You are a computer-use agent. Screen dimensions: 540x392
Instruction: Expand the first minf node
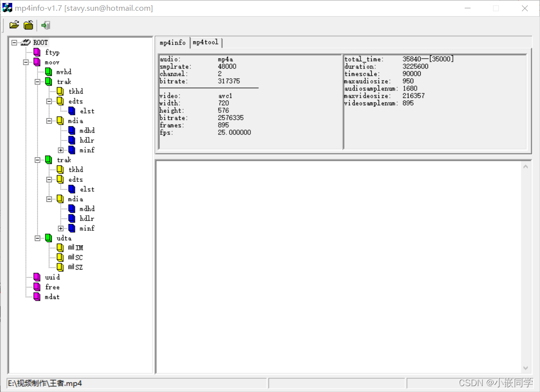(x=61, y=150)
